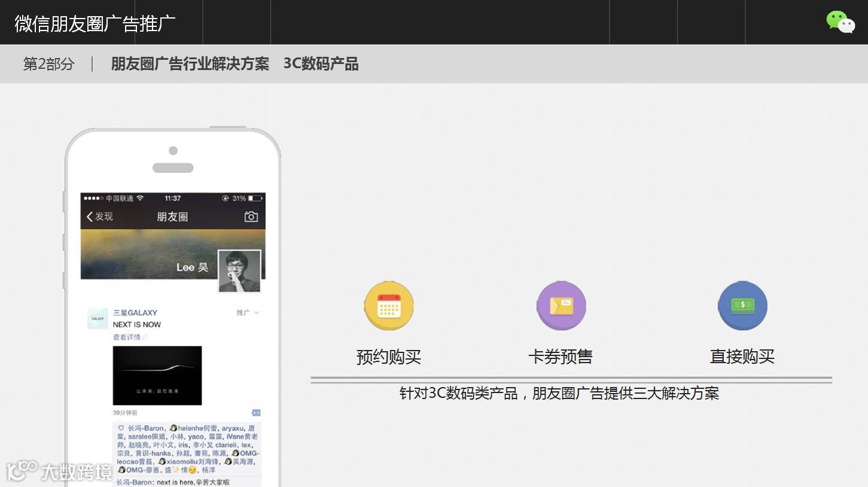
Task: Click the 长冯-Baron comment line
Action: click(x=173, y=482)
